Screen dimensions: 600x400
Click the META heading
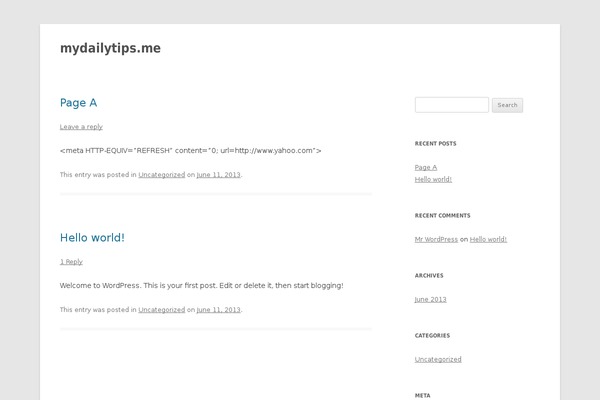point(422,396)
